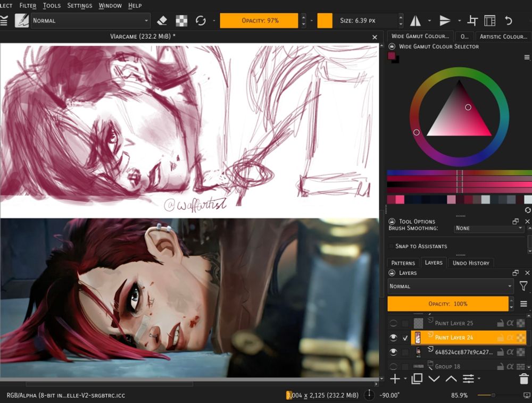
Task: Open the brush blending mode Normal dropdown
Action: (x=90, y=21)
